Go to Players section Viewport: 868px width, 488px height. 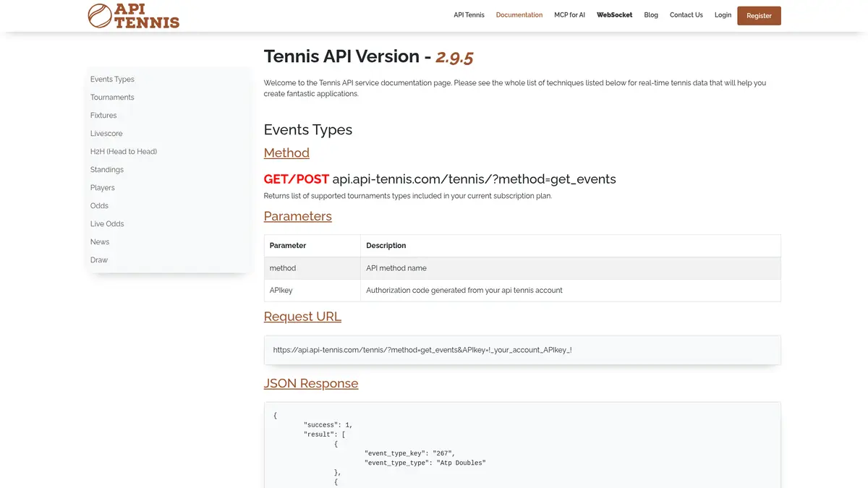[103, 188]
